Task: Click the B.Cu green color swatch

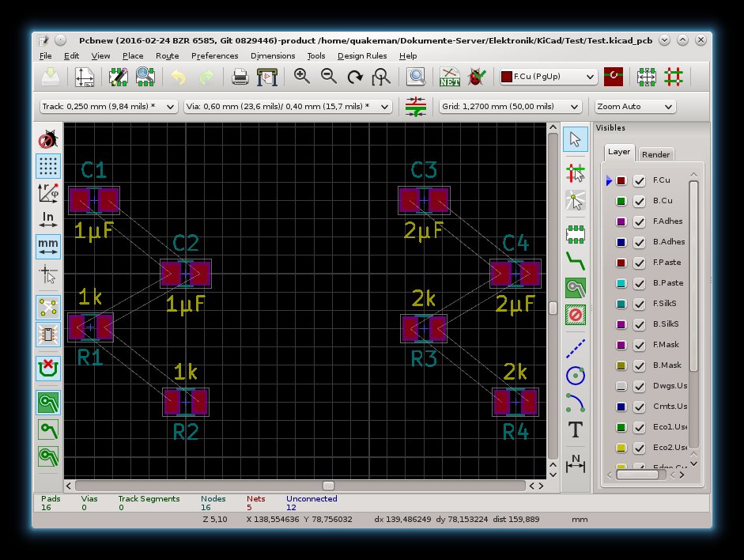Action: (x=621, y=201)
